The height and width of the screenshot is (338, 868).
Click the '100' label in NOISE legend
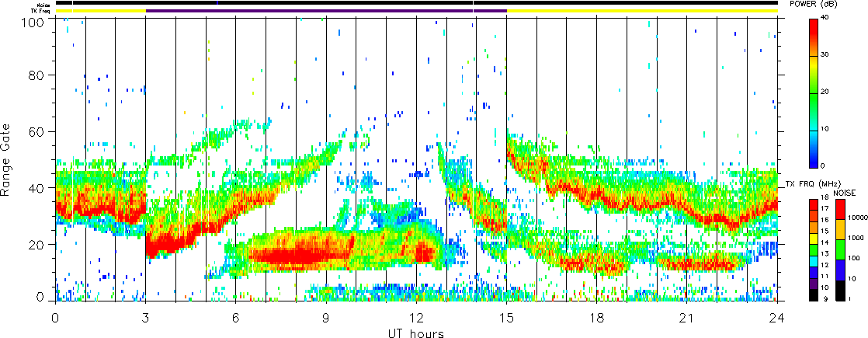tap(853, 258)
